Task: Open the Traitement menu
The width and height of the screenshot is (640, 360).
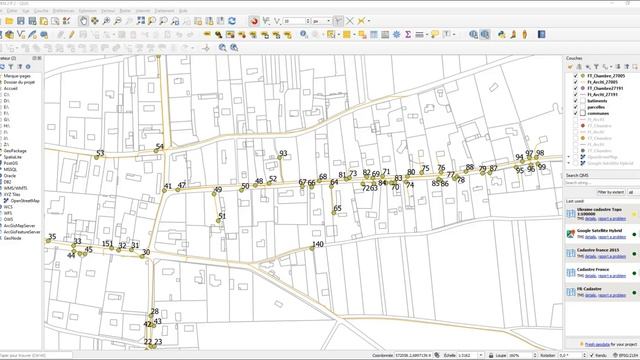Action: tap(164, 11)
